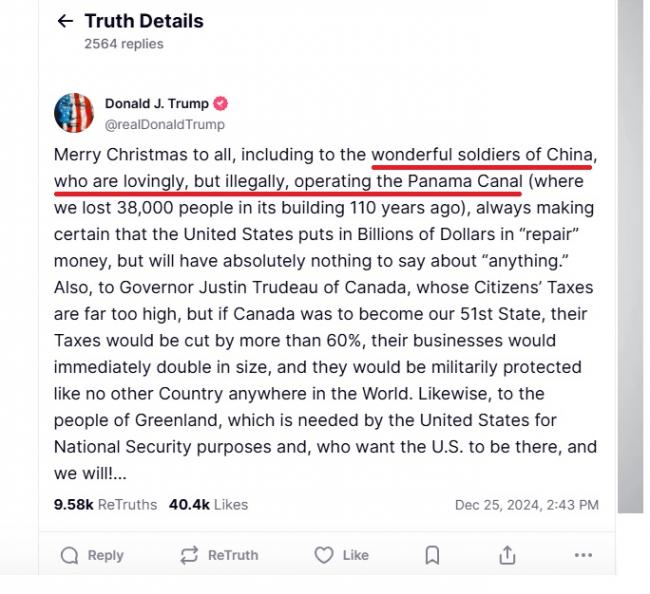Click the verified badge beside Donald J. Trump
The image size is (650, 594).
(x=221, y=104)
